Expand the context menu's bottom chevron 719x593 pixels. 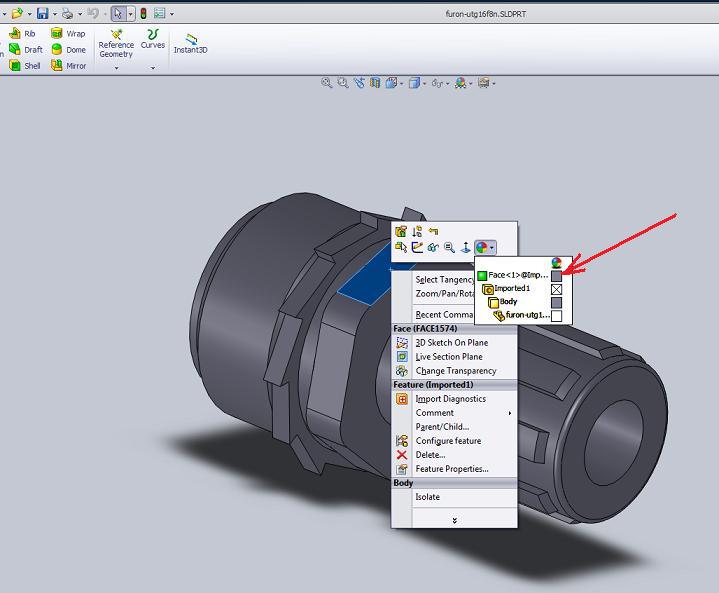pos(454,520)
